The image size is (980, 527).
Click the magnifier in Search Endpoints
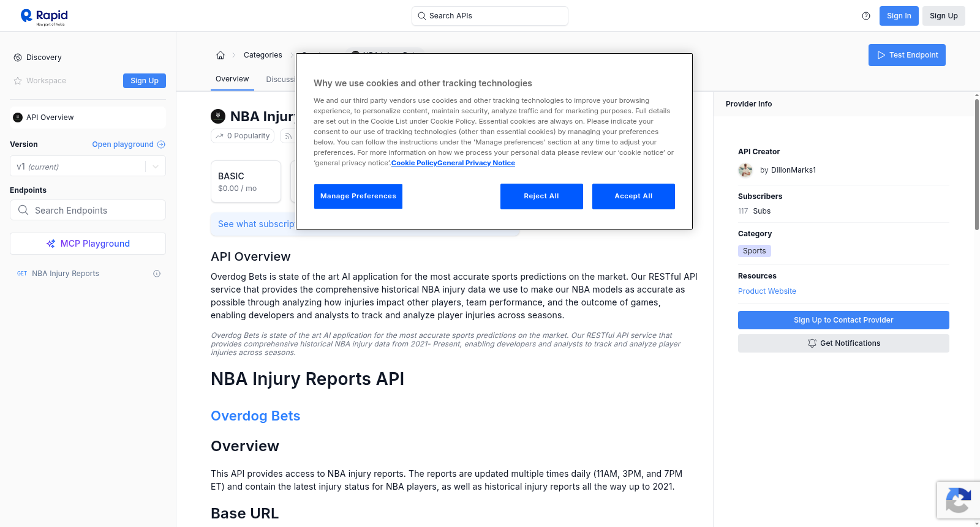[23, 210]
